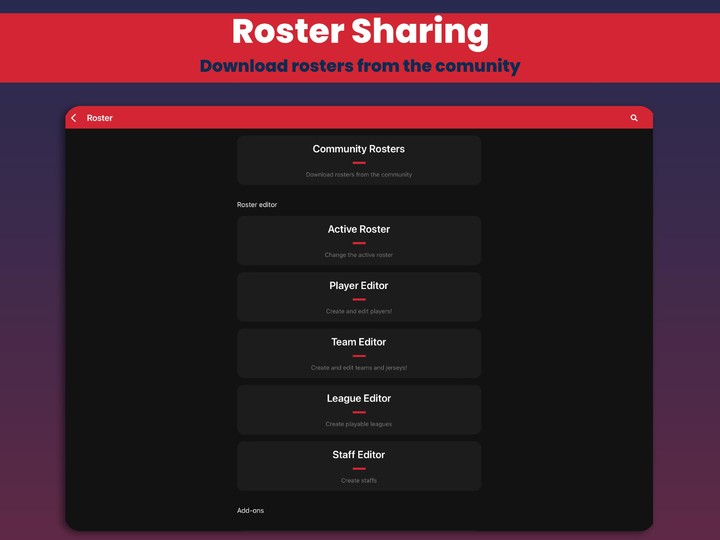Click red divider line under Community Rosters

click(359, 162)
